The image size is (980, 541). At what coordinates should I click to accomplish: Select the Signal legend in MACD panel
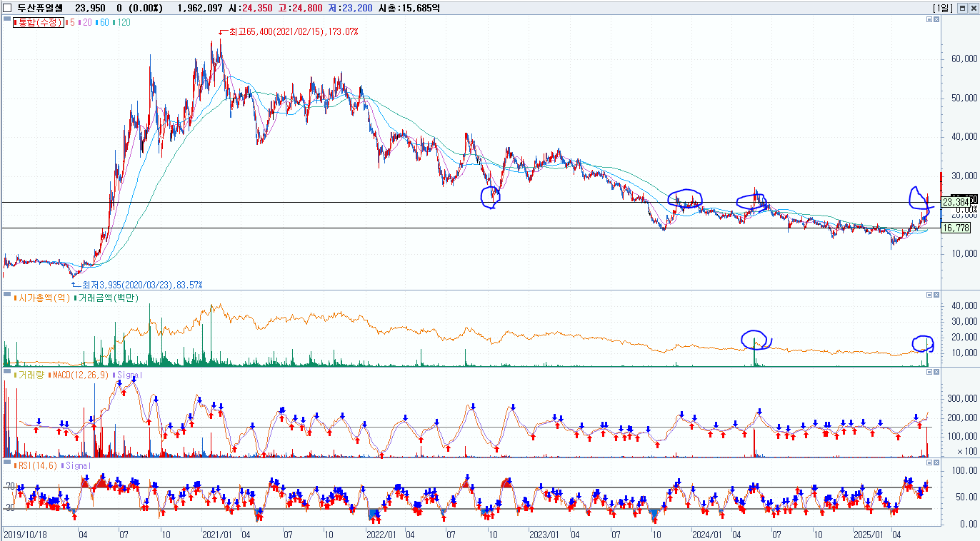(127, 375)
